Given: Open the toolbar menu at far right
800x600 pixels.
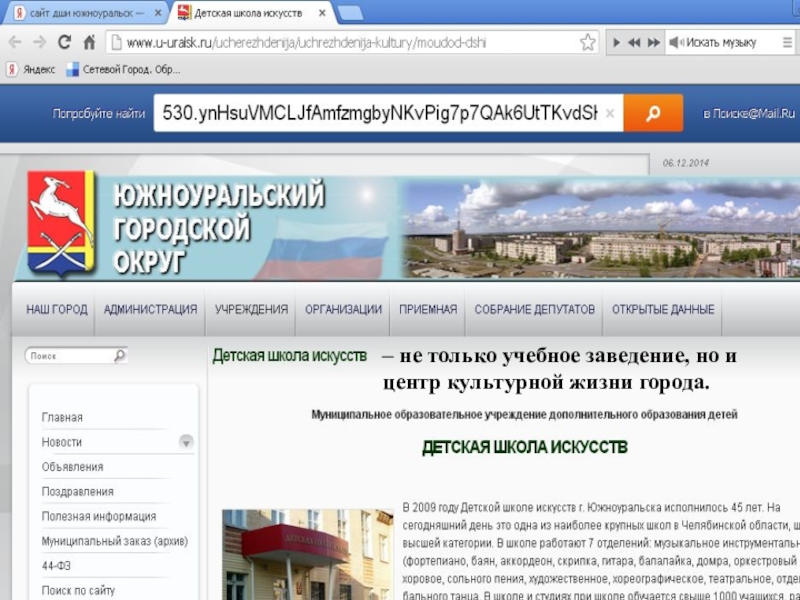Looking at the screenshot, I should pos(789,43).
